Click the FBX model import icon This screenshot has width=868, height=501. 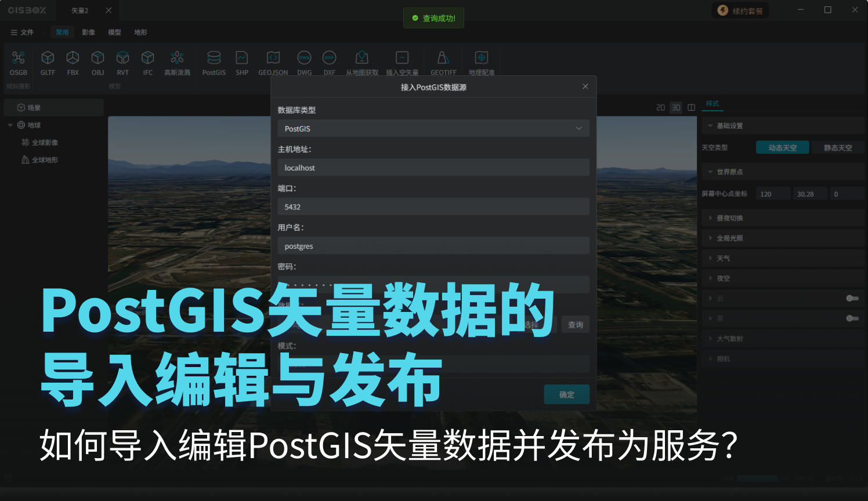(x=73, y=58)
